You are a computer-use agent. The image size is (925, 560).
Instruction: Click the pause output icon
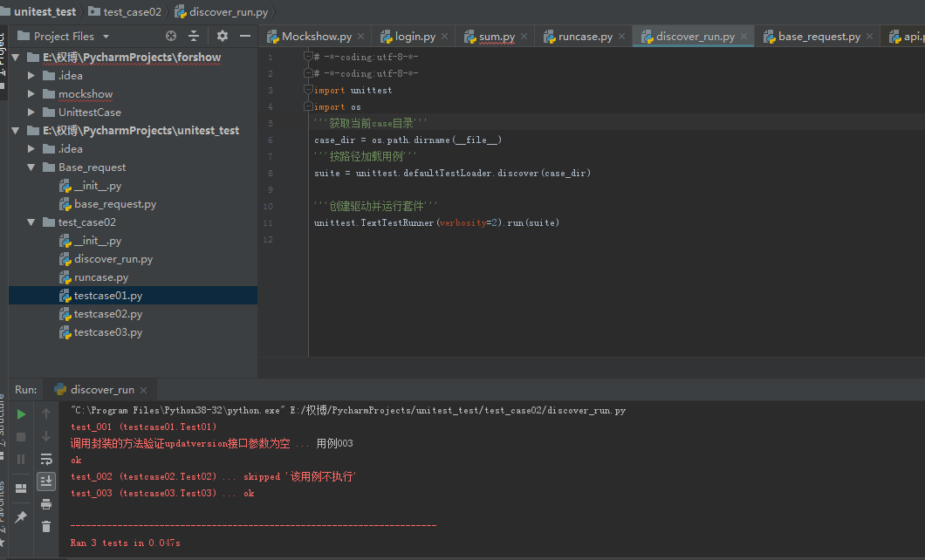[x=21, y=459]
